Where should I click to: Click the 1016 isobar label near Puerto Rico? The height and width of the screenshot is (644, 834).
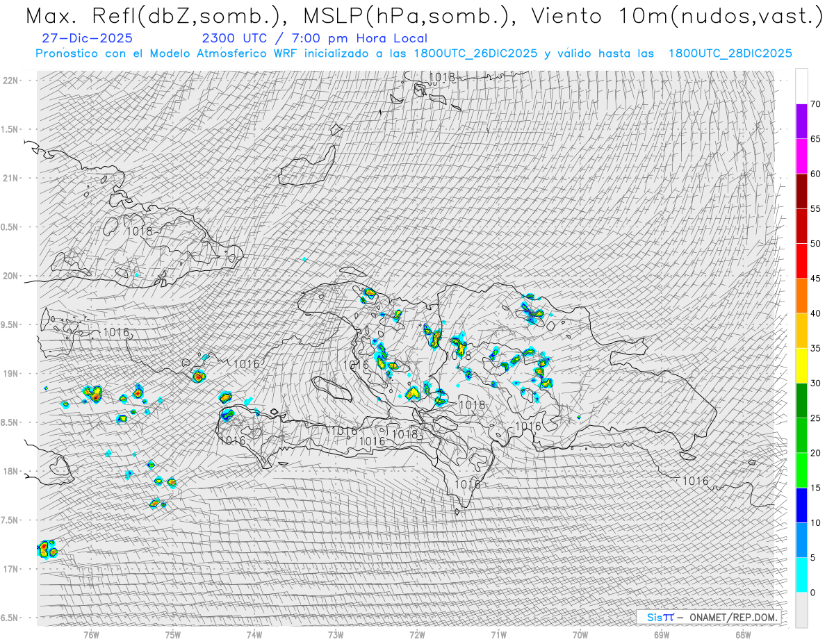(695, 481)
